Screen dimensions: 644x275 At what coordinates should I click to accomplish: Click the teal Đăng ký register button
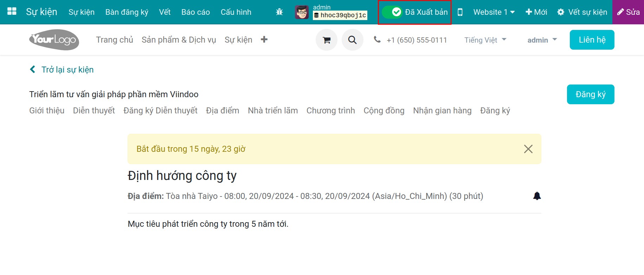tap(591, 94)
